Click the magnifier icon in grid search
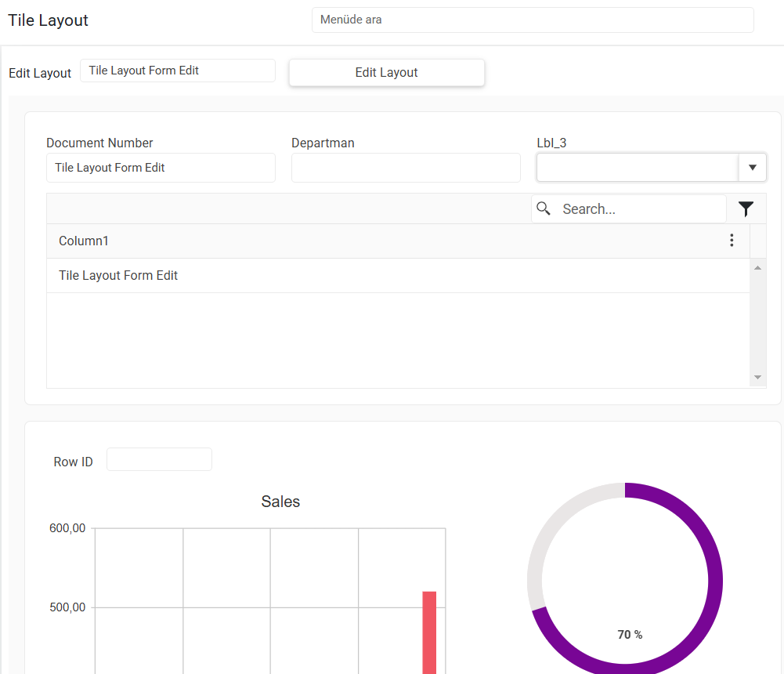 (544, 208)
